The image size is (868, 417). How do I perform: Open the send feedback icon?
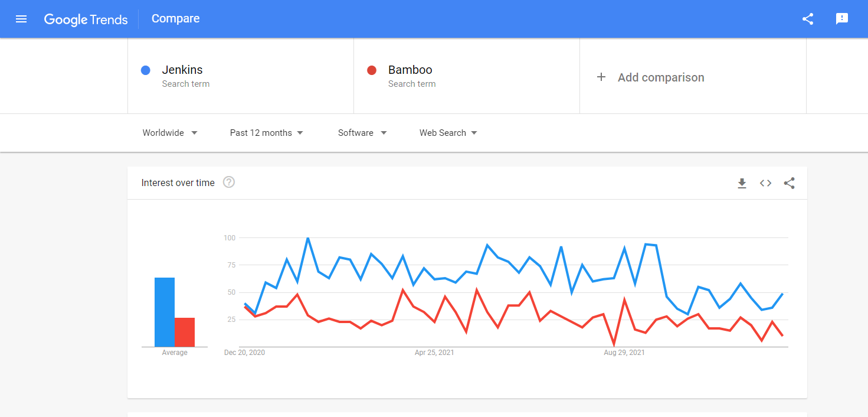tap(842, 19)
